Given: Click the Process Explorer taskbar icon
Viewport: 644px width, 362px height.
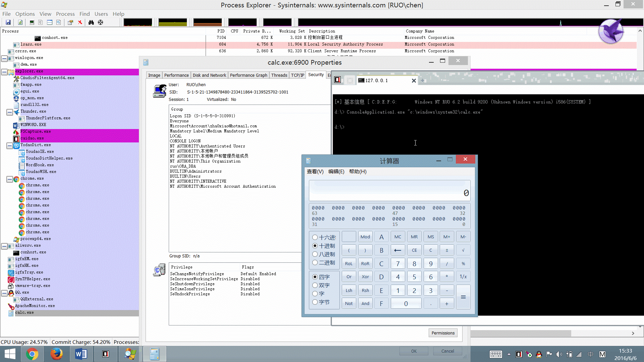Looking at the screenshot, I should 130,354.
